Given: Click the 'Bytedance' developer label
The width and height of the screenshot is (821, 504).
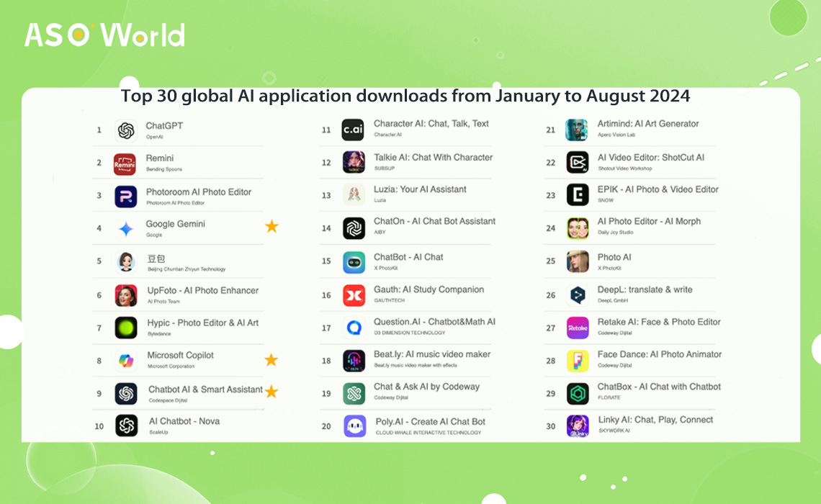Looking at the screenshot, I should [x=159, y=334].
